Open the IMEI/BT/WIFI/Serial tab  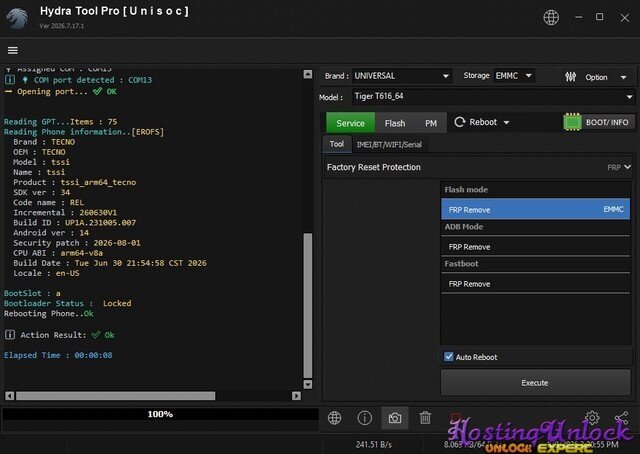389,145
